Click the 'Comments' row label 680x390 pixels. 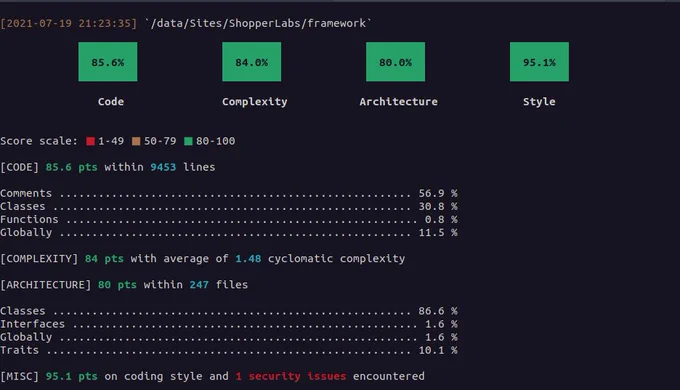(26, 193)
